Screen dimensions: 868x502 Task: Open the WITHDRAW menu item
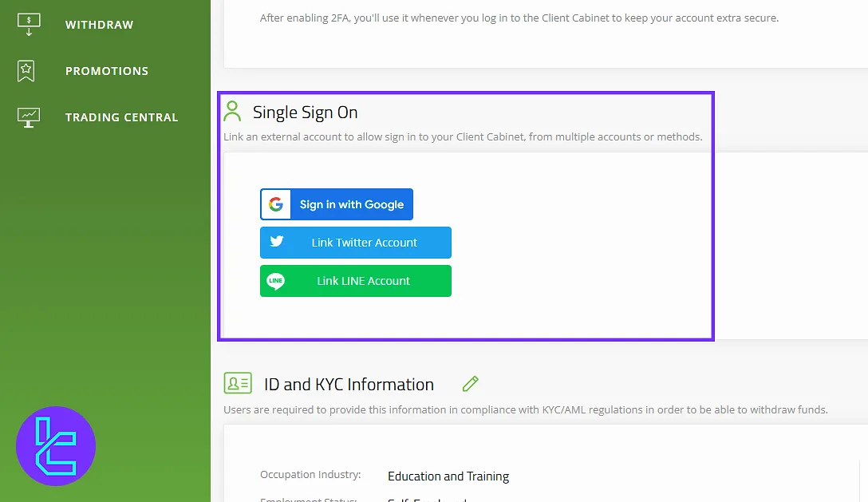click(99, 25)
